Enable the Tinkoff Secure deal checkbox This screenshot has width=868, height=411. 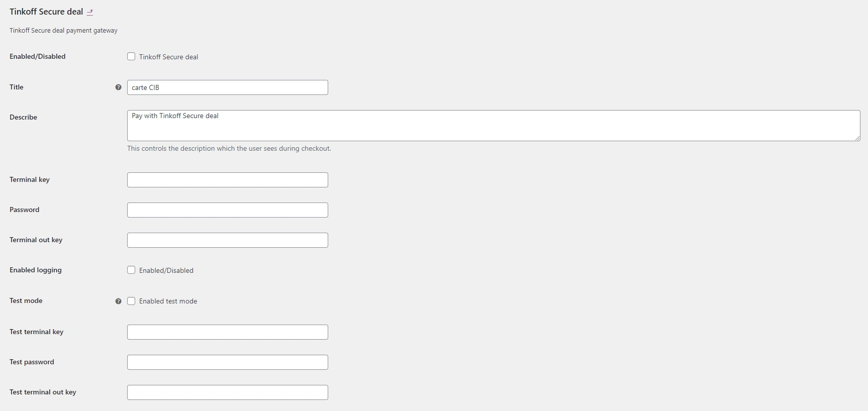pyautogui.click(x=131, y=57)
